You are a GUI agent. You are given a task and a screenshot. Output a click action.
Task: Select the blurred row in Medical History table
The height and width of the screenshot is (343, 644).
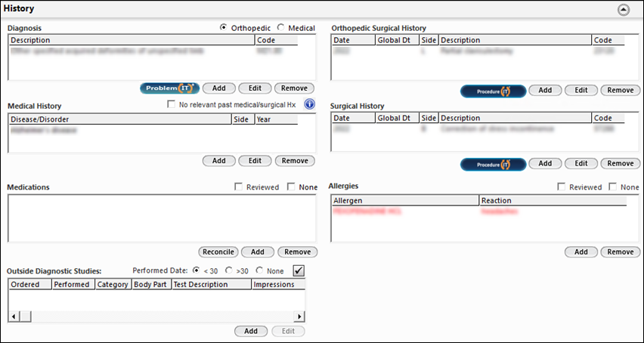pos(153,131)
